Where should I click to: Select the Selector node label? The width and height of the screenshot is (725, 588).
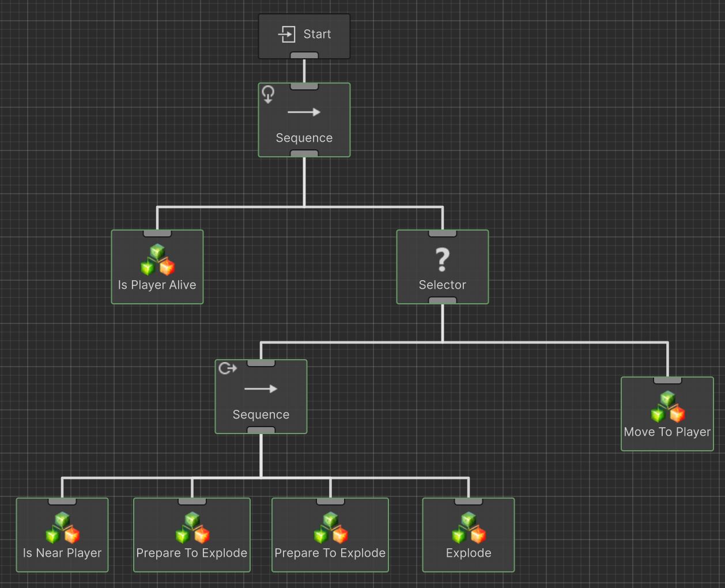pyautogui.click(x=442, y=285)
